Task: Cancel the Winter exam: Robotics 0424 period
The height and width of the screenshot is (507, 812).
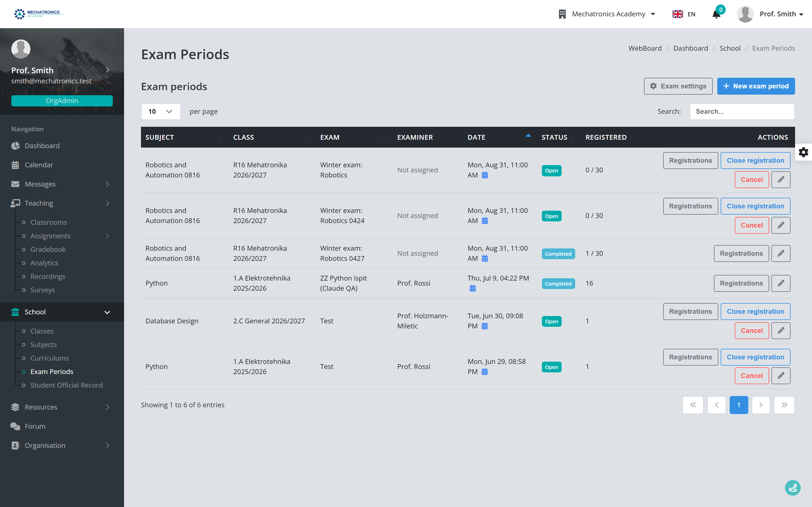Action: click(752, 225)
